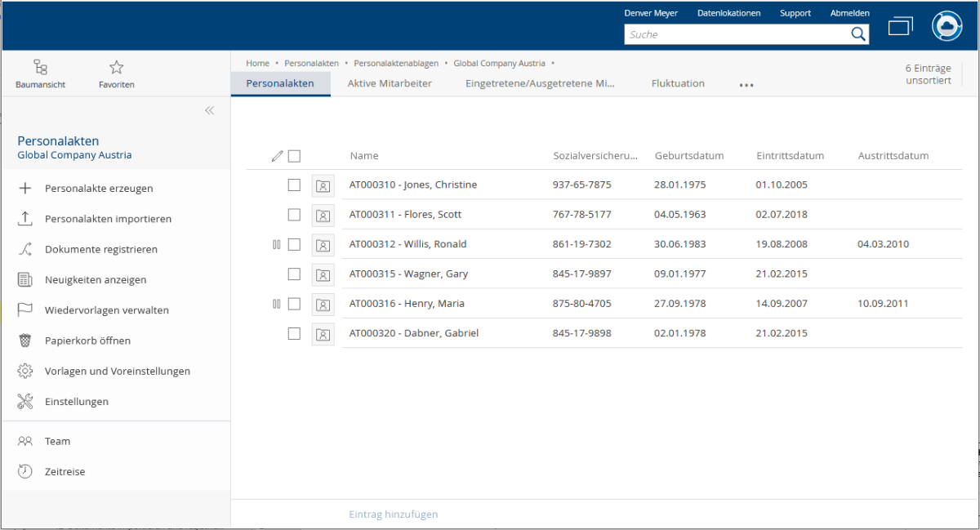The height and width of the screenshot is (530, 980).
Task: Open Favoriten star icon
Action: click(116, 68)
